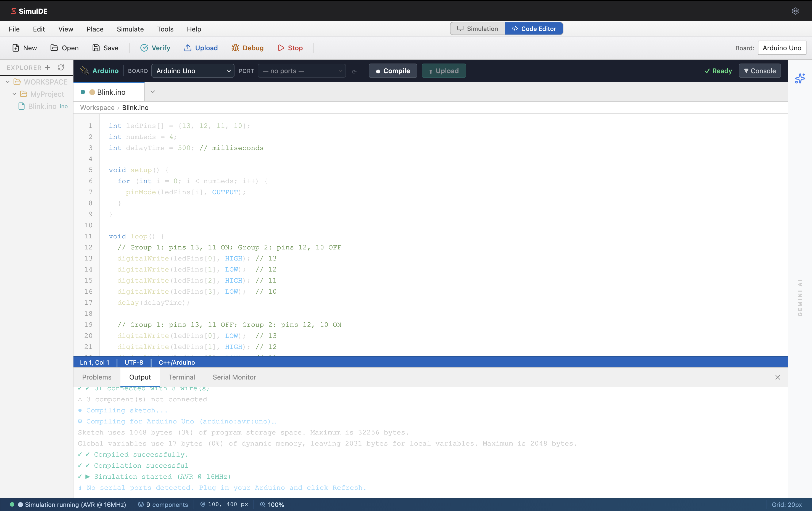
Task: Click the Verify checkmark icon
Action: tap(144, 48)
